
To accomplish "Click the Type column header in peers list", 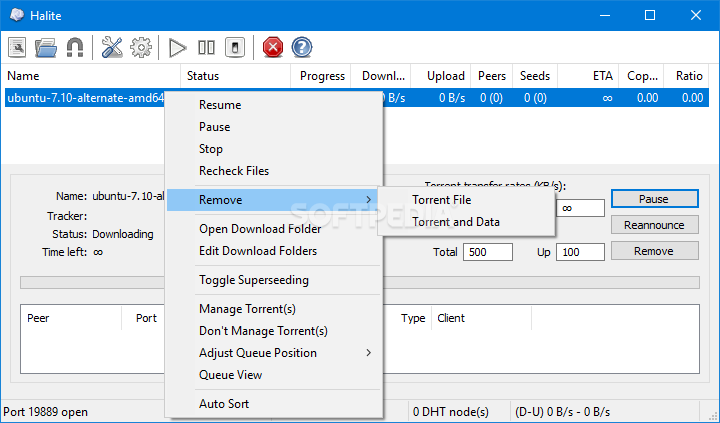I will (x=413, y=318).
